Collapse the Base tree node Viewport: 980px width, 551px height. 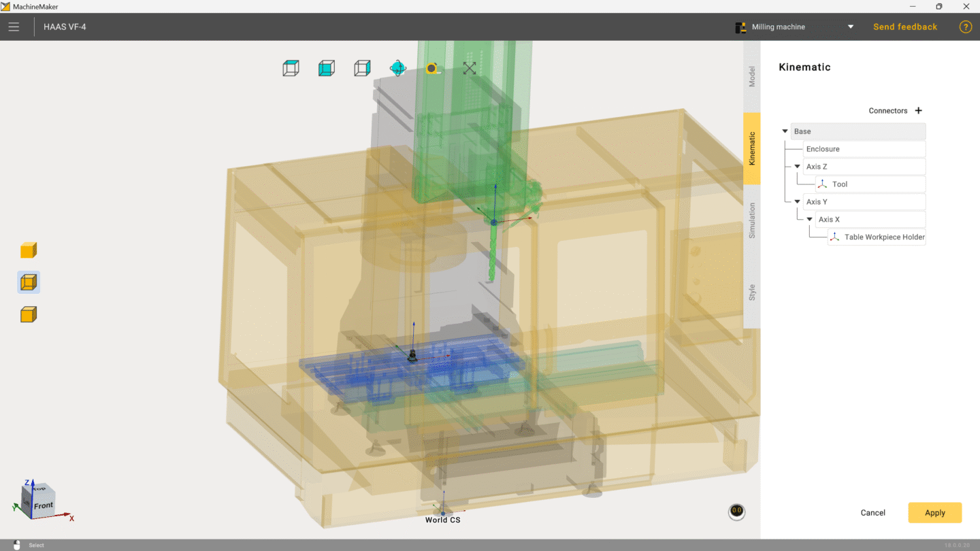(x=785, y=131)
